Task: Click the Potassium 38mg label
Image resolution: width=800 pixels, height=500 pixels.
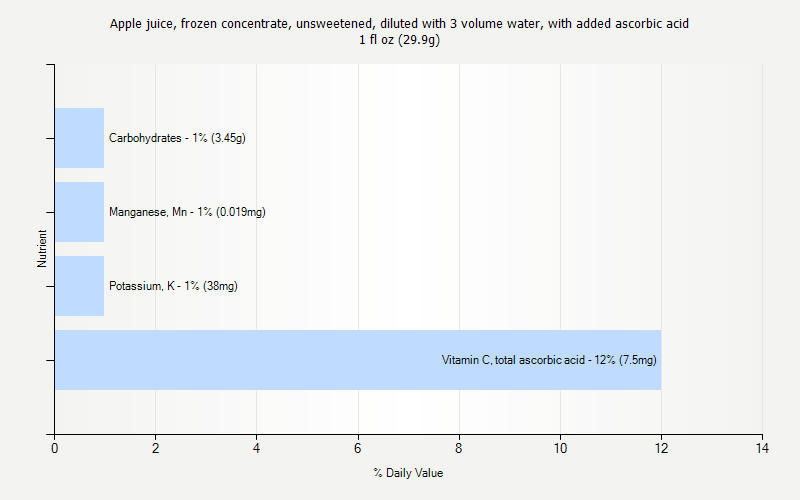Action: [x=173, y=286]
